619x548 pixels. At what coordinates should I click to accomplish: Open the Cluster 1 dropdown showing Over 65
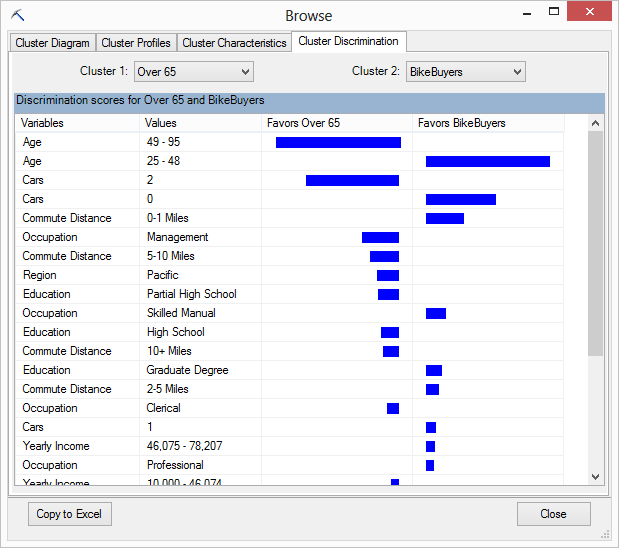pos(193,72)
